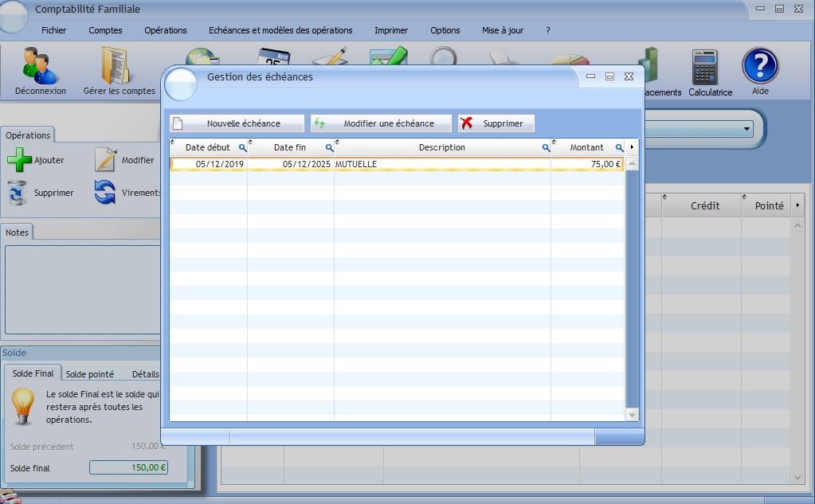The image size is (815, 504).
Task: Click the magnifying glass toolbar icon
Action: 444,56
